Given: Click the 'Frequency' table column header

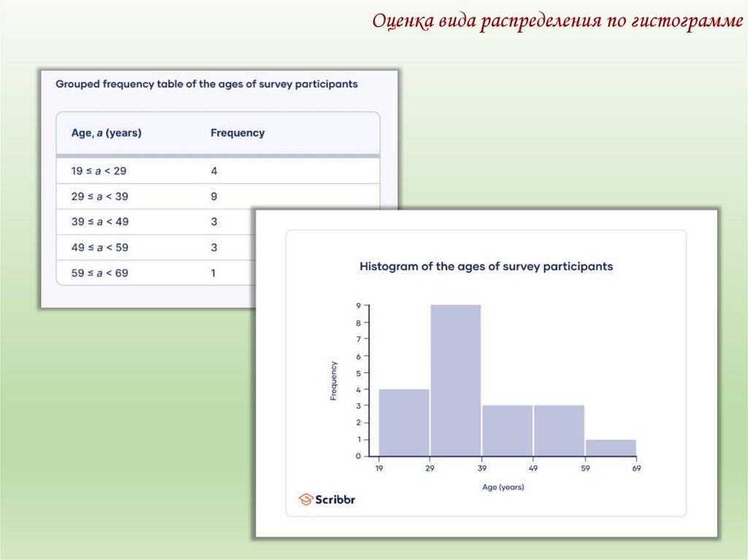Looking at the screenshot, I should point(237,133).
